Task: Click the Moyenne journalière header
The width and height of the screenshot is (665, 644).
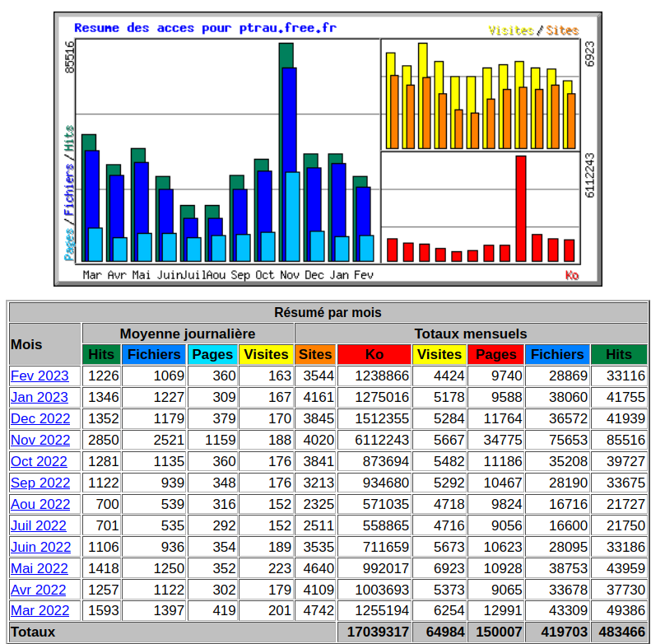Action: [x=188, y=334]
